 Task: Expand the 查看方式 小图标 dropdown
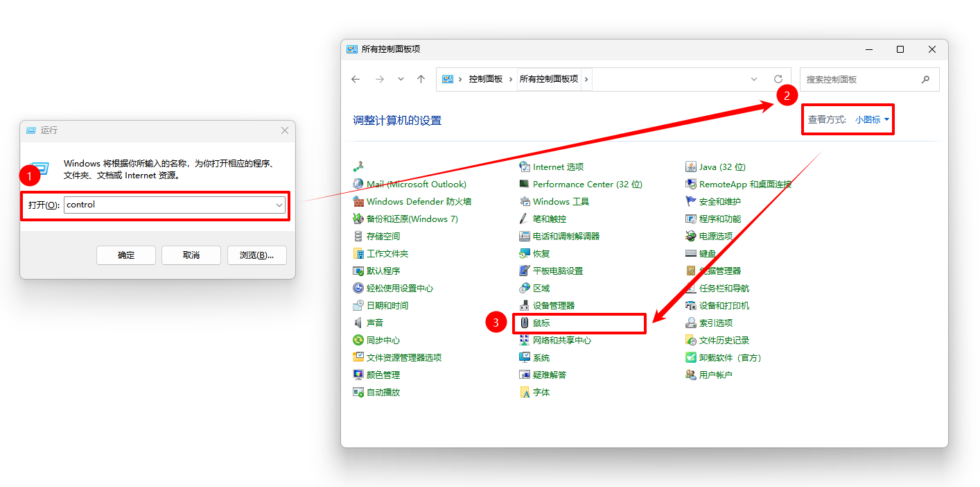pos(872,120)
